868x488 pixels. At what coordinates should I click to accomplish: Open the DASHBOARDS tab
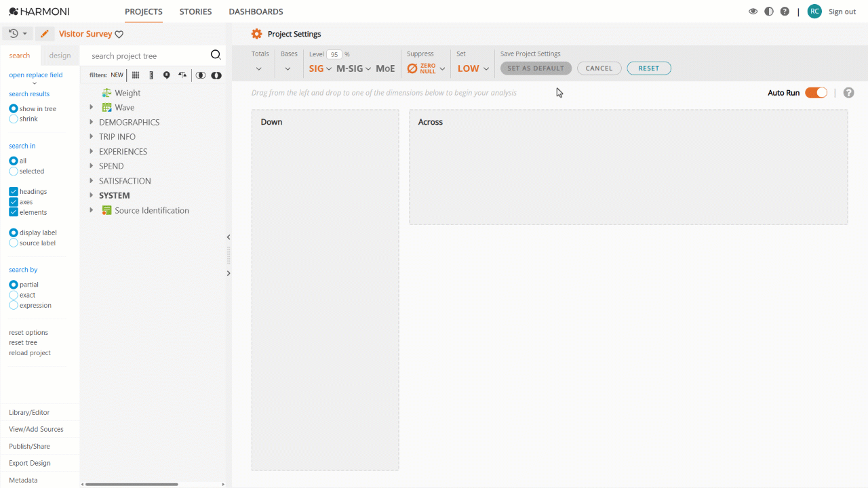point(256,12)
